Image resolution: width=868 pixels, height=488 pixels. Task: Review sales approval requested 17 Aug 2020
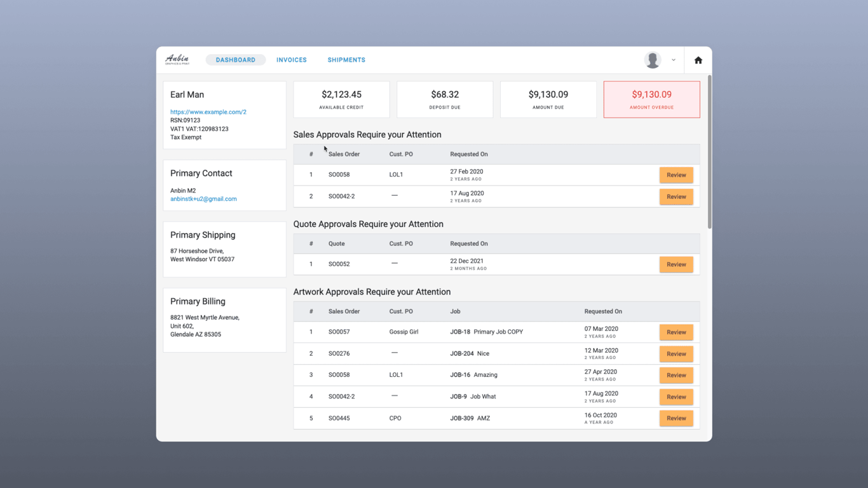pos(676,196)
